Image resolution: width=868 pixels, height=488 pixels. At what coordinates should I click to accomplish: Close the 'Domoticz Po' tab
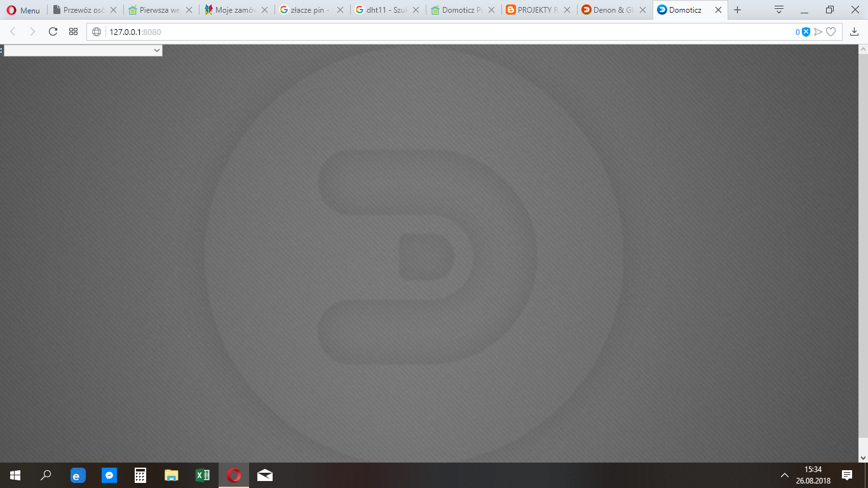click(491, 10)
